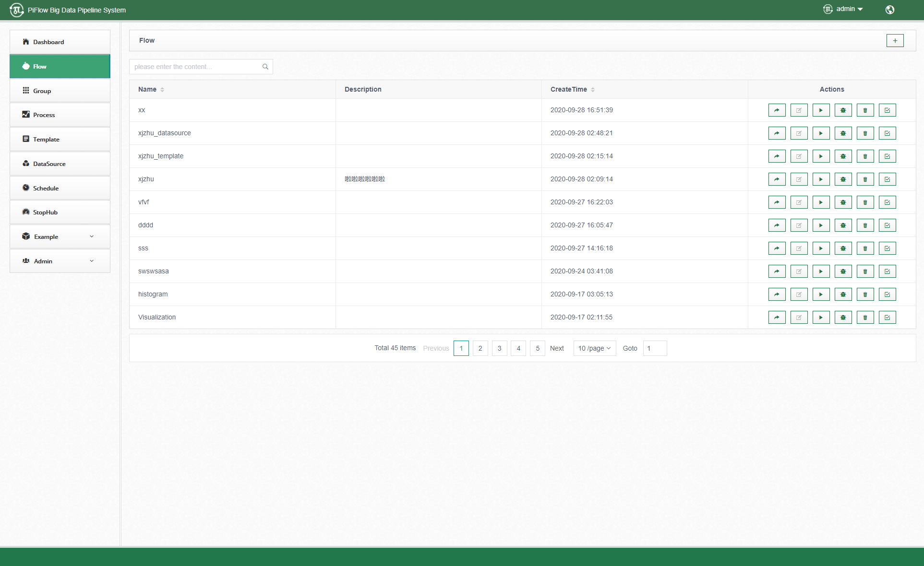The width and height of the screenshot is (924, 566).
Task: Debug the xjzhu_datasource flow via bug icon
Action: pos(843,133)
